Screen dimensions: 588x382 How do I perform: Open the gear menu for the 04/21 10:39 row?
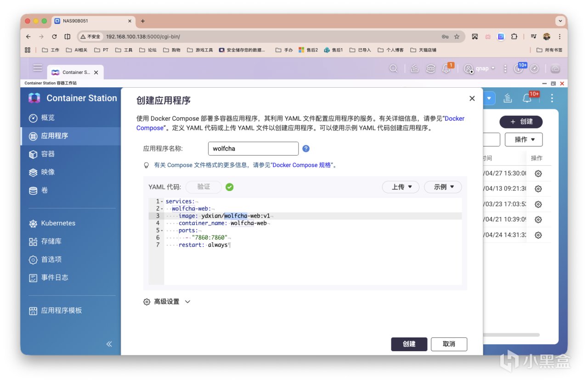click(538, 219)
